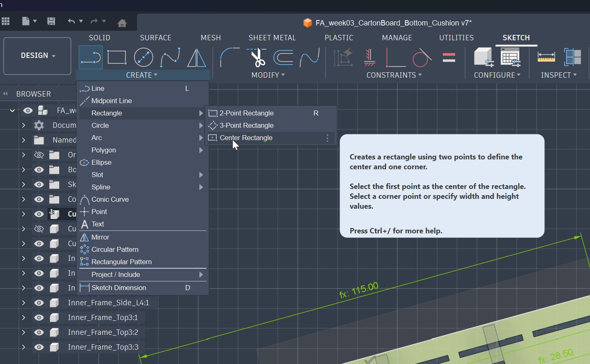Click the Mirror triangle icon in the toolbar
590x364 pixels.
[x=197, y=58]
